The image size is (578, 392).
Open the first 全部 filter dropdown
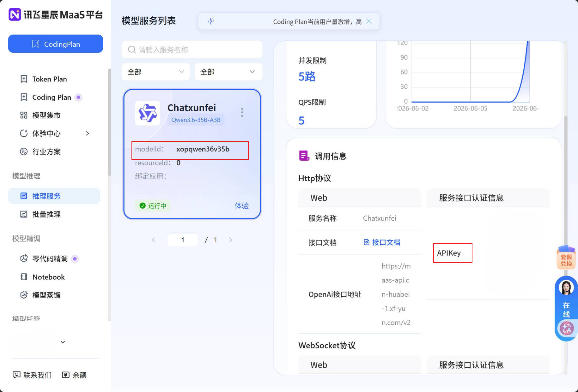156,72
